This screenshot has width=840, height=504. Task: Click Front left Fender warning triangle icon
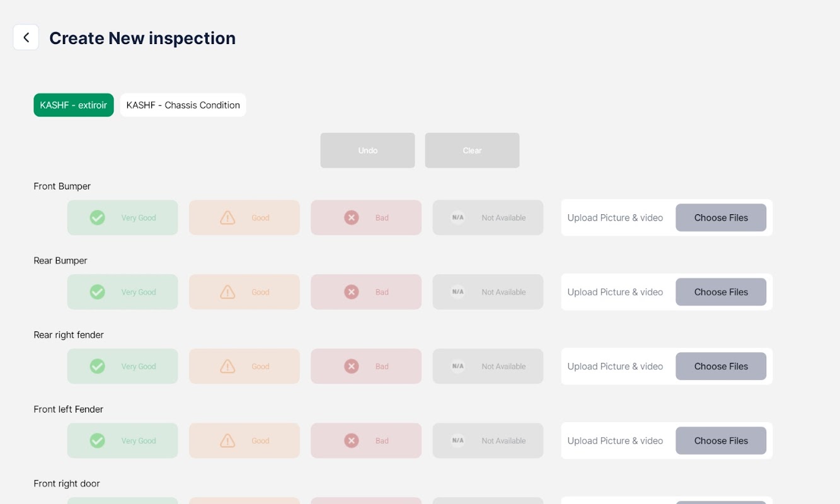[x=227, y=441]
